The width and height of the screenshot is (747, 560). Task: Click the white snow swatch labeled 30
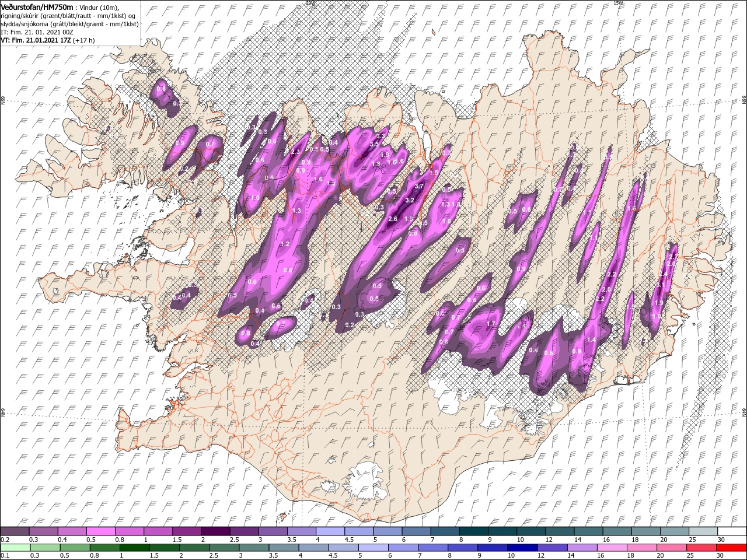tap(732, 531)
